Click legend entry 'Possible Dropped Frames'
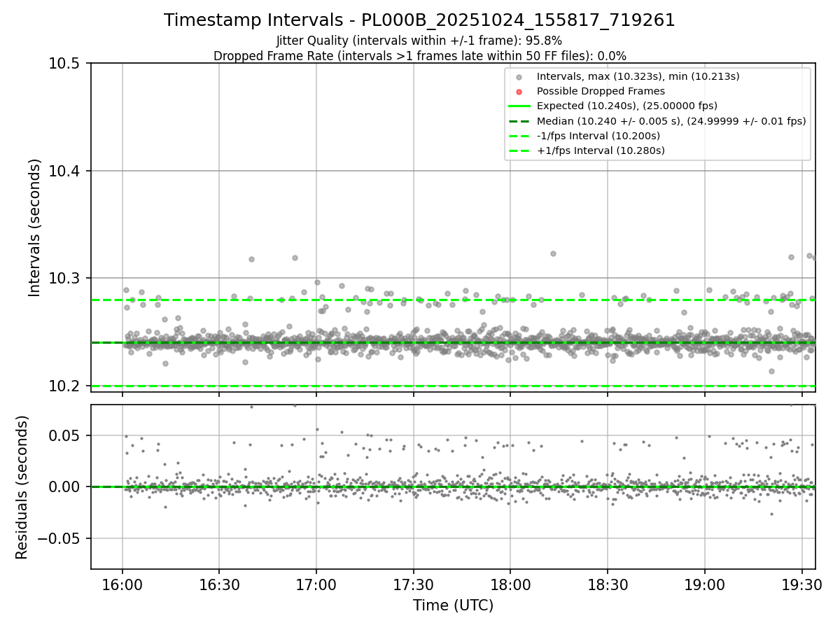The image size is (840, 630). pos(601,91)
